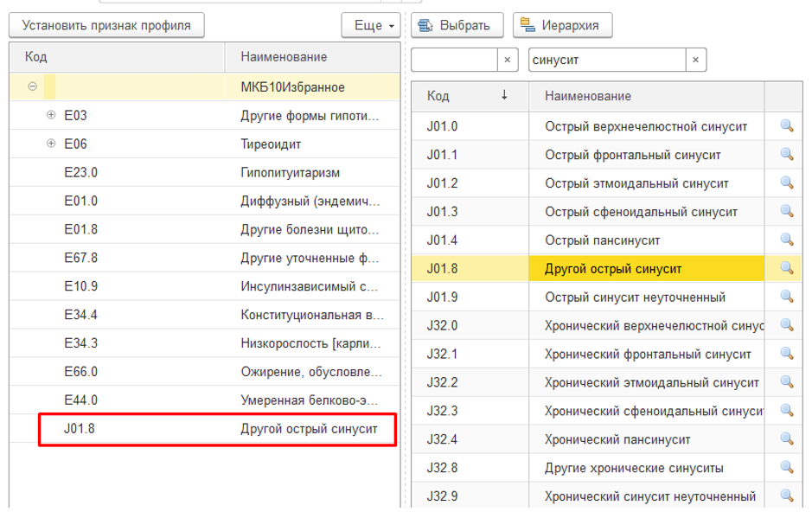Open magnifier icon for Острый пансинусит
This screenshot has height=531, width=812.
[x=786, y=240]
